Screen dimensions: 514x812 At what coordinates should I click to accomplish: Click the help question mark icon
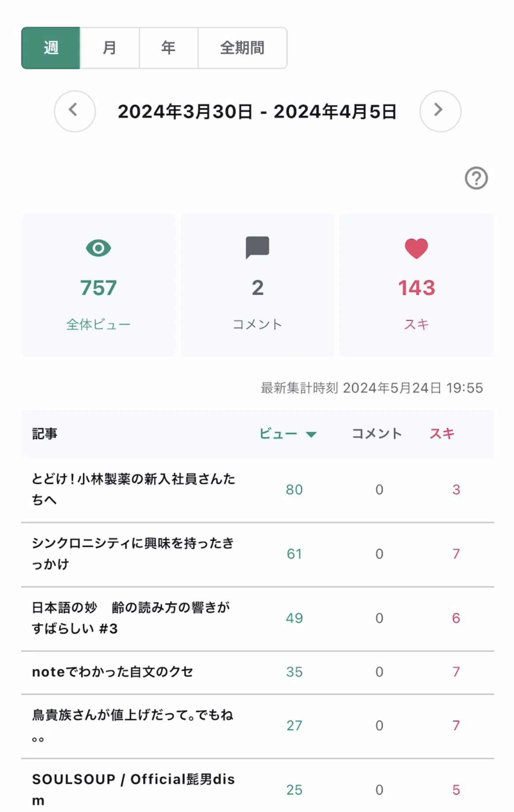pos(476,178)
